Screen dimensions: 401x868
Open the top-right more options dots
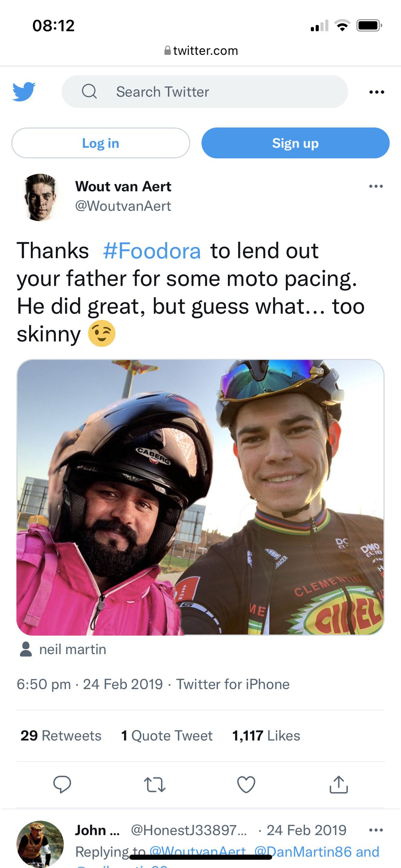tap(377, 92)
